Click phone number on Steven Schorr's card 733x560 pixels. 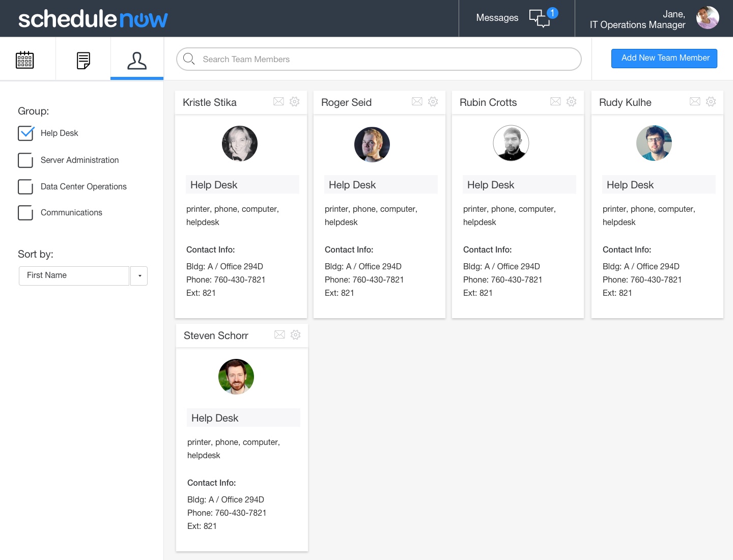pos(227,513)
